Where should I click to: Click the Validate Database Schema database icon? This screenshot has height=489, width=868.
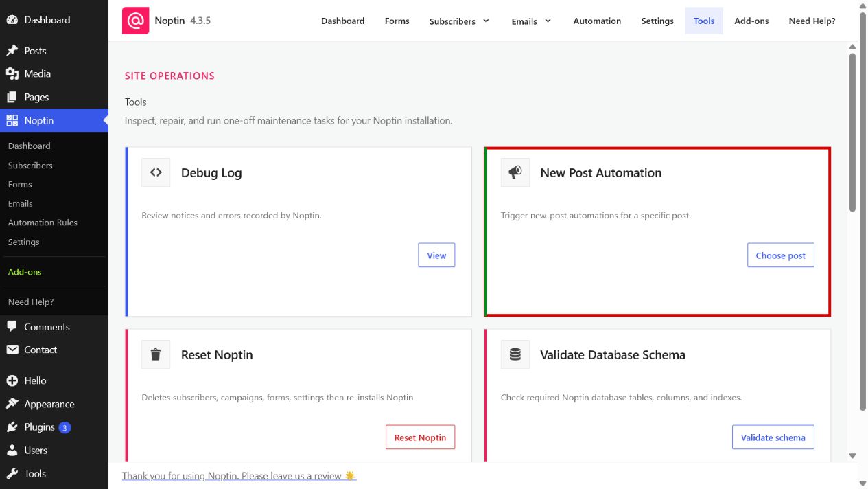click(515, 354)
